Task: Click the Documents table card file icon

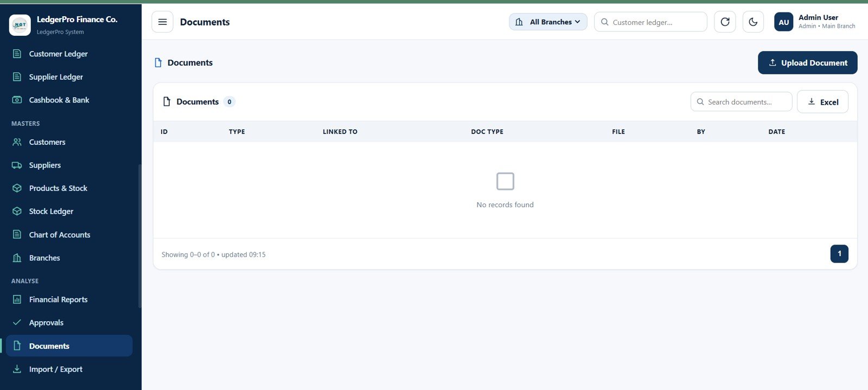Action: 167,101
